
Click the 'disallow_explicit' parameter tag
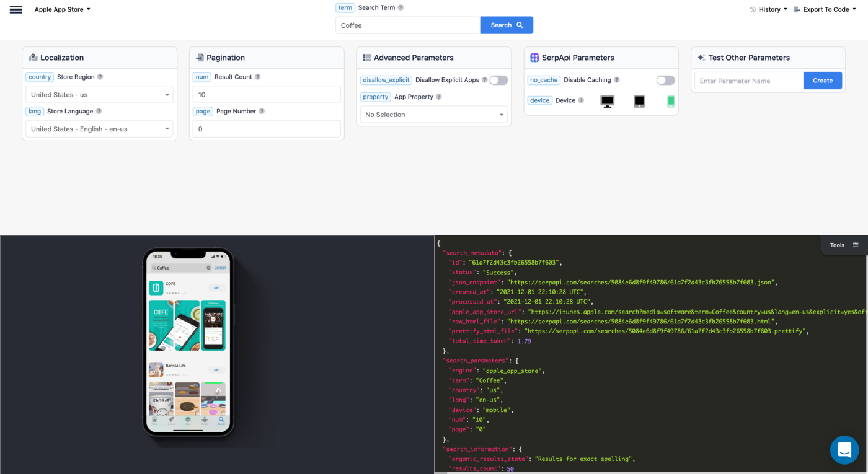pos(386,80)
